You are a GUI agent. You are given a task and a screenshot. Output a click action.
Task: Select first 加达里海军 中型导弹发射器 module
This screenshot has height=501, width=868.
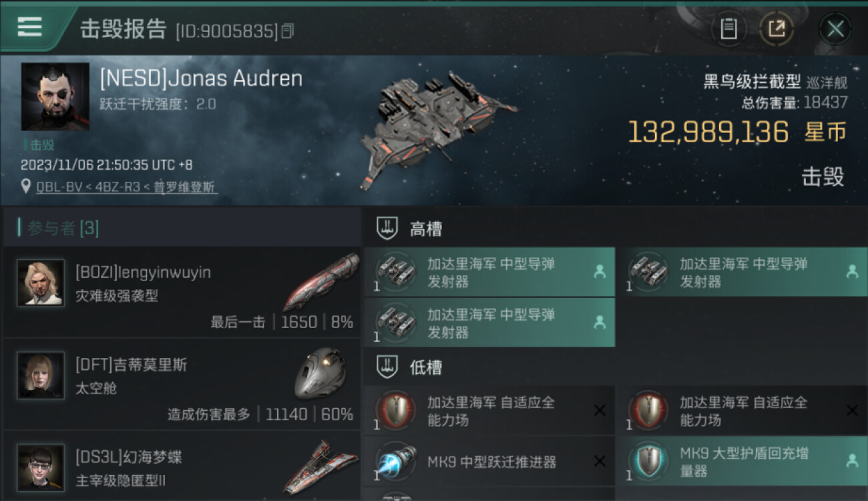click(489, 272)
